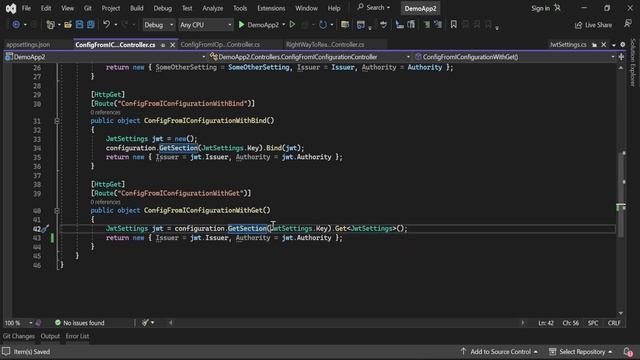Click the Navigate Backward button
This screenshot has width=640, height=360.
tap(16, 25)
